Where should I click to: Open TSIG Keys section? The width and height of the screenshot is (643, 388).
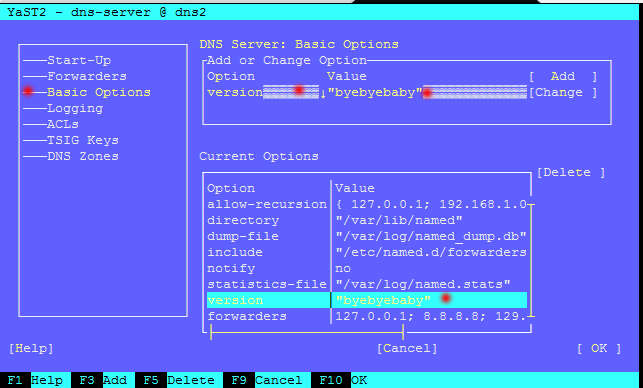[x=83, y=140]
